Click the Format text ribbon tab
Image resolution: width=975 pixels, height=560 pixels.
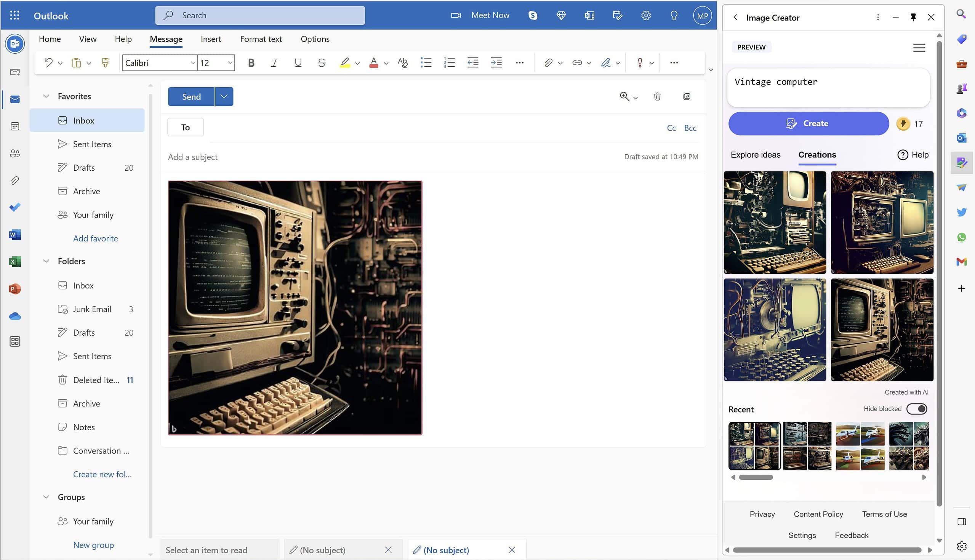coord(261,39)
